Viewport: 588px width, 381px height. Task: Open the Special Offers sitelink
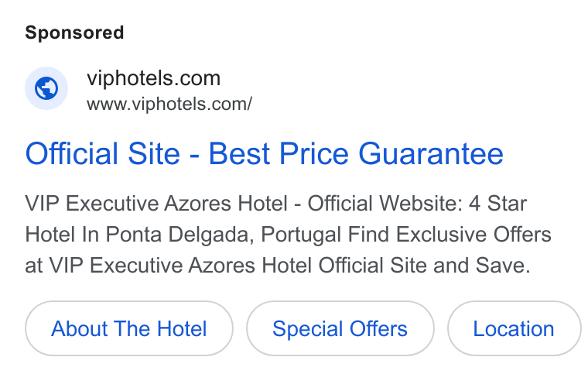click(x=340, y=328)
